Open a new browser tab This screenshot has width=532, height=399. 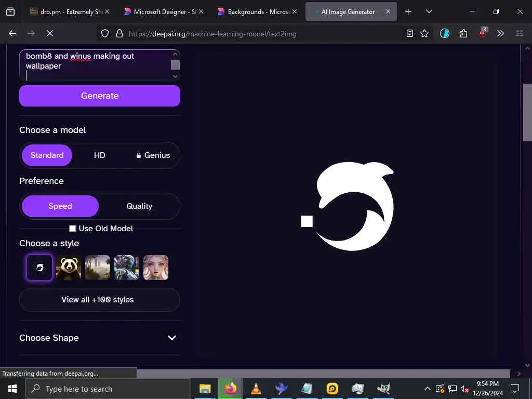pyautogui.click(x=408, y=12)
